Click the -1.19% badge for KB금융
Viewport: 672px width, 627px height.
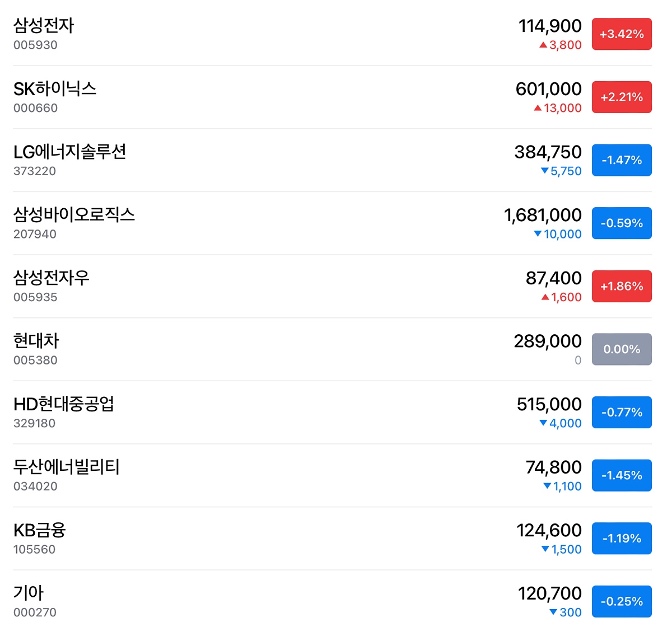click(x=622, y=539)
